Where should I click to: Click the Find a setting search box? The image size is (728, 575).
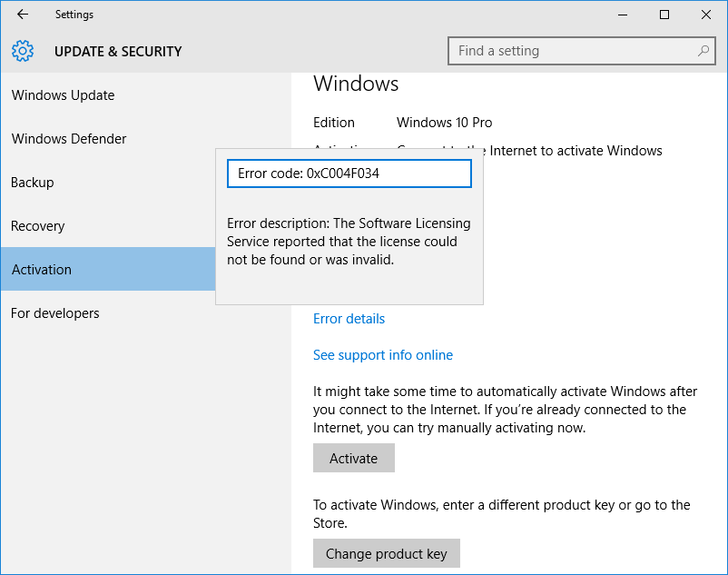click(582, 51)
